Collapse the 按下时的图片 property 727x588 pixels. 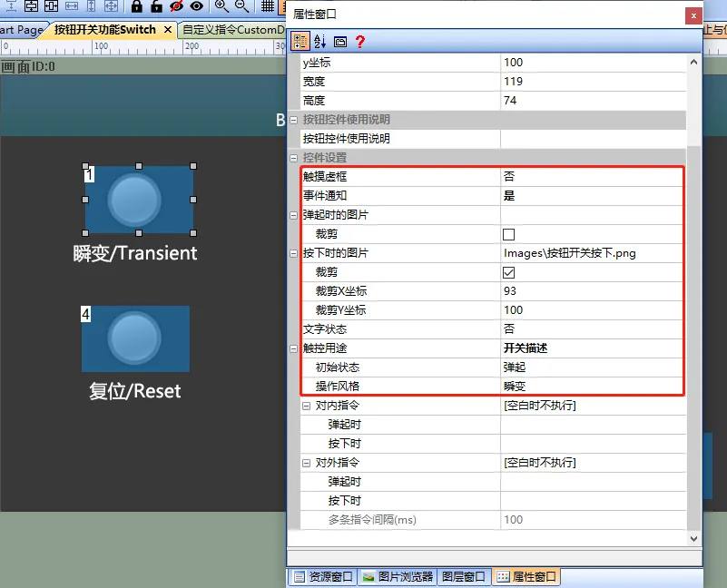click(x=293, y=253)
